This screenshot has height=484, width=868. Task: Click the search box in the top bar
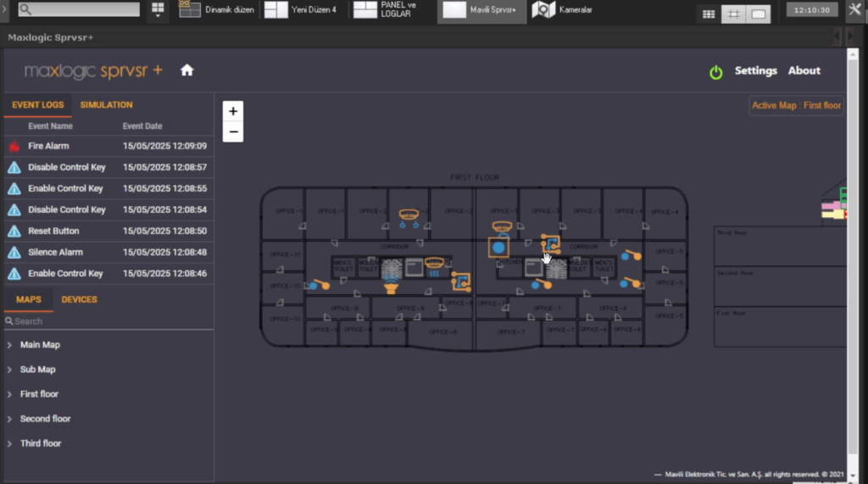[x=79, y=9]
